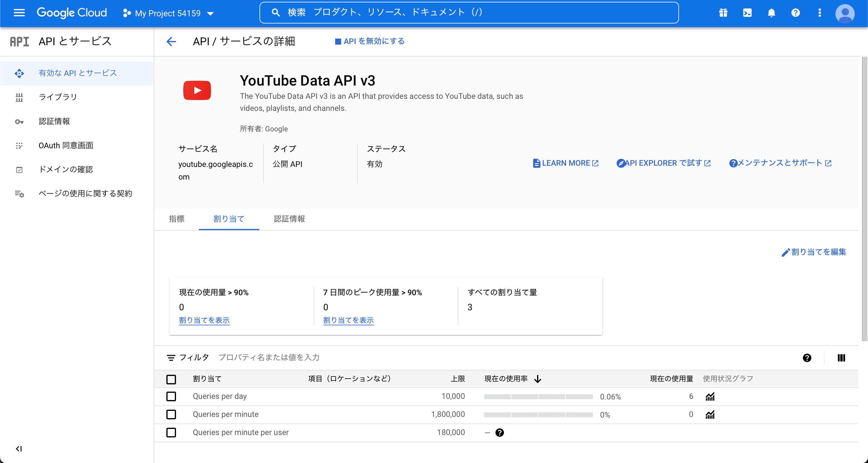Image resolution: width=868 pixels, height=463 pixels.
Task: Select the Queries per day checkbox
Action: click(171, 397)
